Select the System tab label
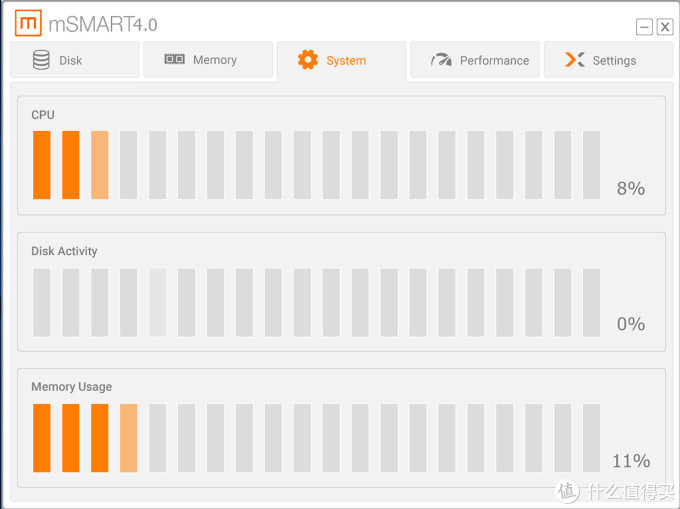Screen dimensions: 680x509 click(346, 60)
